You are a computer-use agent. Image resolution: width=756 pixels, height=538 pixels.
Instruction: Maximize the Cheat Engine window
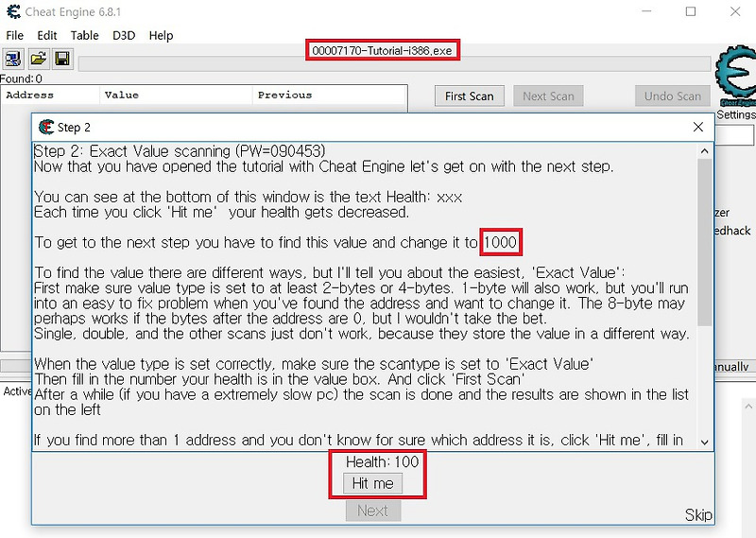(691, 11)
